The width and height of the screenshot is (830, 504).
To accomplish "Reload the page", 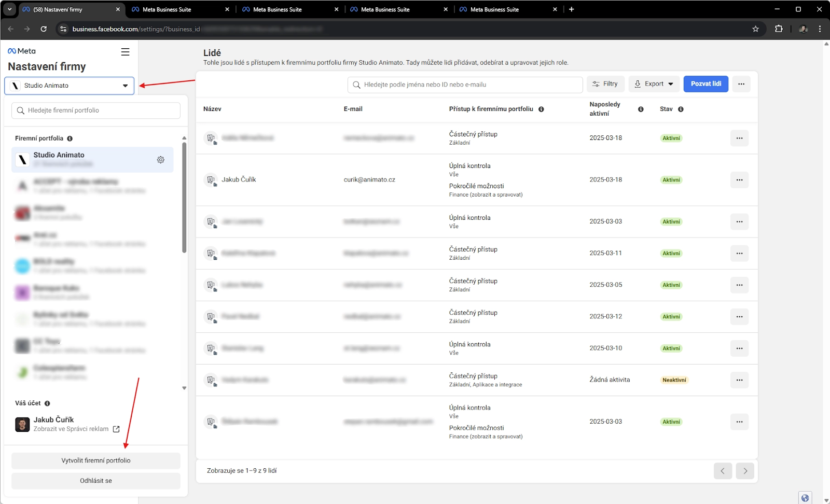I will [44, 29].
